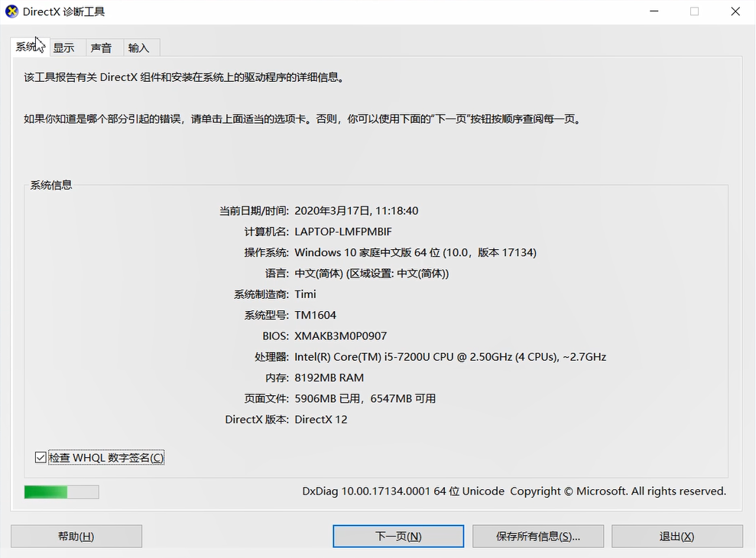Click the 下一页(N) button
The image size is (756, 558).
pyautogui.click(x=397, y=535)
